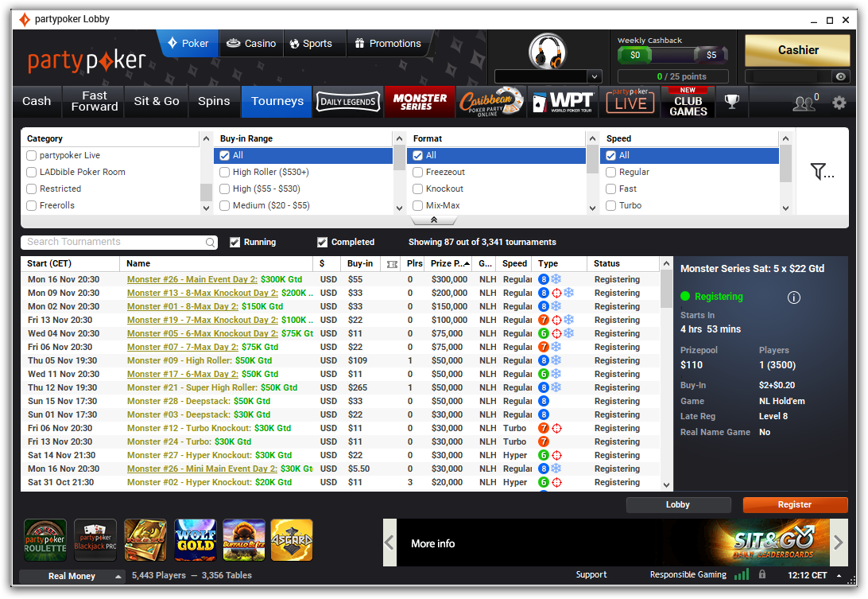Open the partypoker Roulette game icon
This screenshot has width=868, height=599.
click(x=45, y=540)
